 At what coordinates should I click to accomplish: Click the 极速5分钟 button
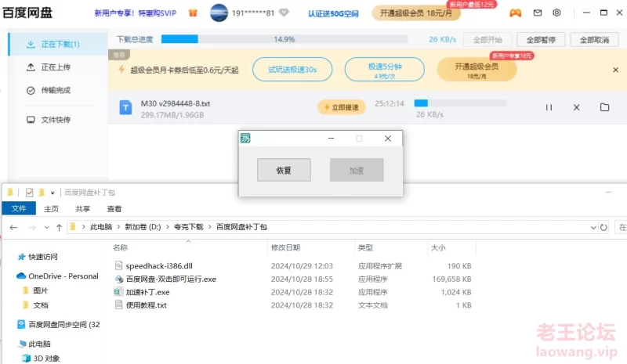click(385, 70)
